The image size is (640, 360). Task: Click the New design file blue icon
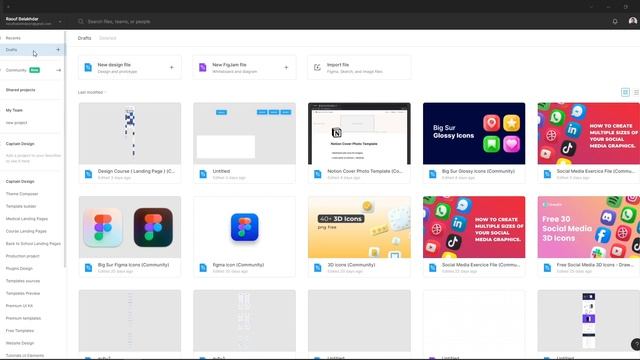pyautogui.click(x=88, y=67)
